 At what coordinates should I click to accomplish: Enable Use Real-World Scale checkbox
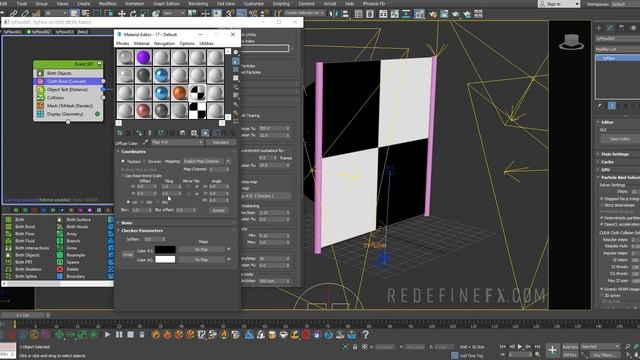123,176
